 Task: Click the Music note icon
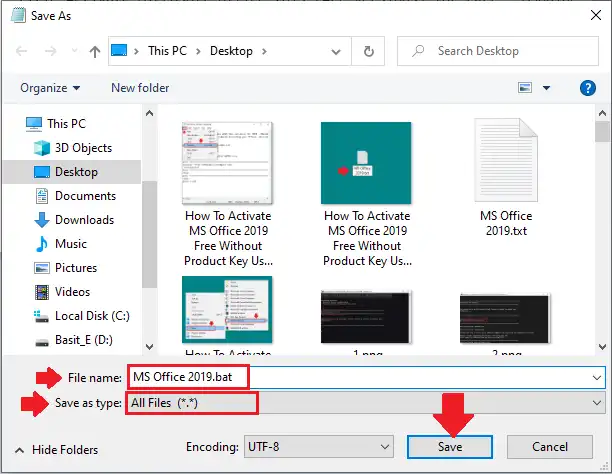[x=42, y=244]
